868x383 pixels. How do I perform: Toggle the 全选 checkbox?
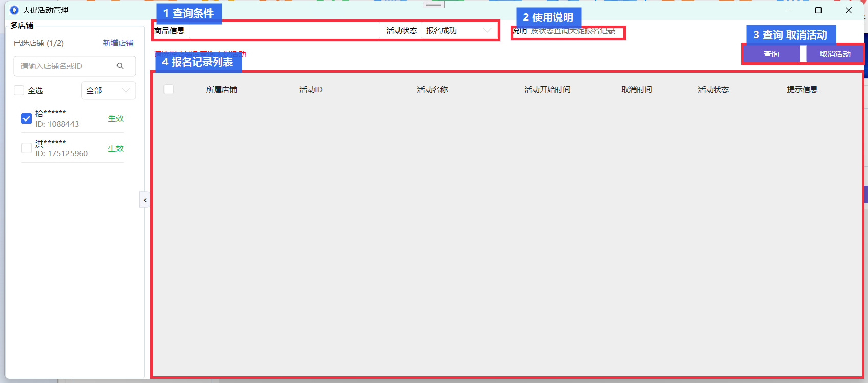(19, 90)
